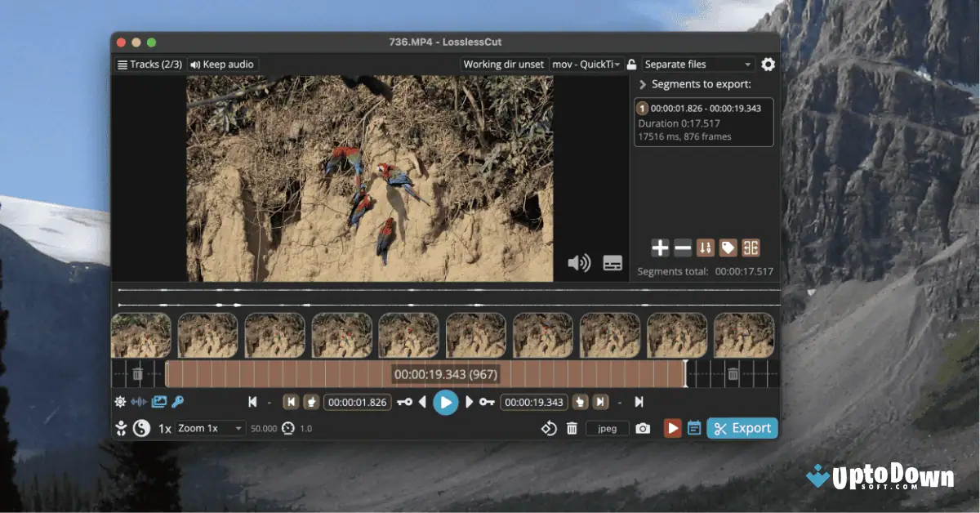Screen dimensions: 980x513
Task: Open application settings via the gear icon
Action: pyautogui.click(x=766, y=64)
